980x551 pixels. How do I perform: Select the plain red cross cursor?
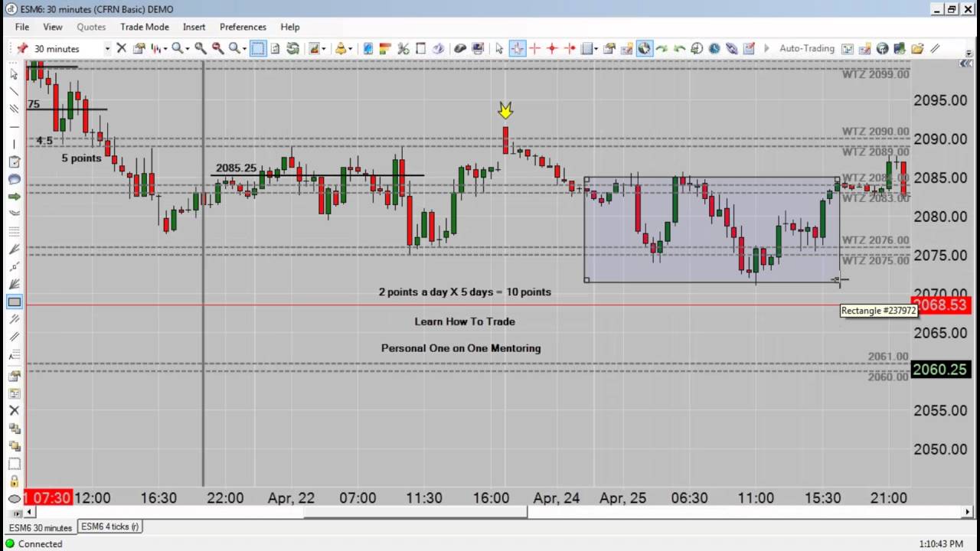pyautogui.click(x=534, y=48)
